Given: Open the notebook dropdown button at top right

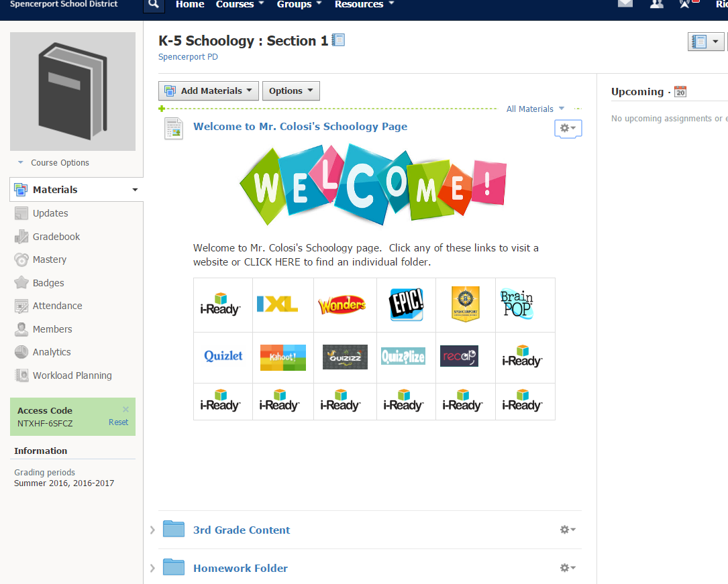Looking at the screenshot, I should tap(705, 42).
